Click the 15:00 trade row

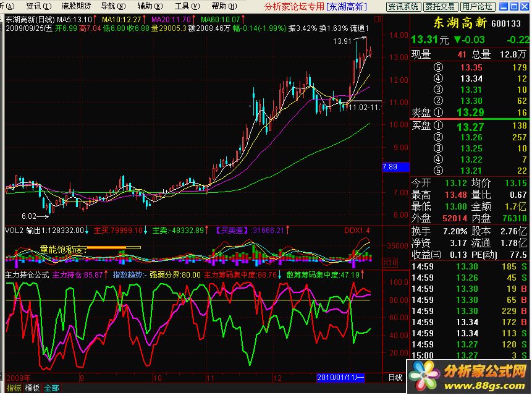pyautogui.click(x=470, y=355)
